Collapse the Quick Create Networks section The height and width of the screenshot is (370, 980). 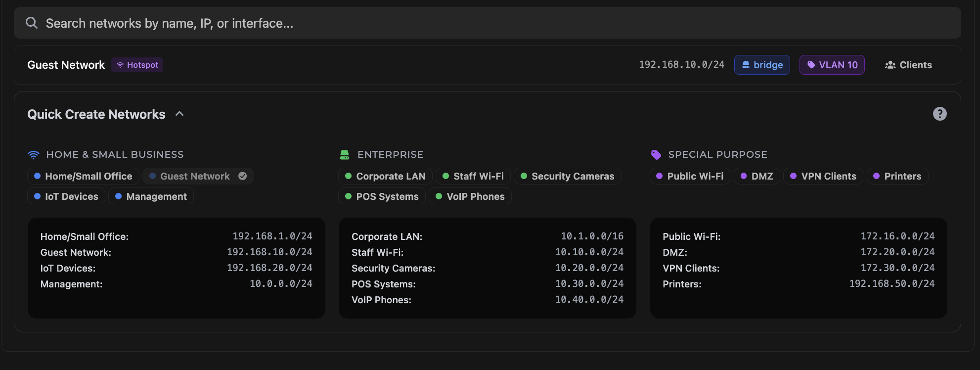(179, 114)
